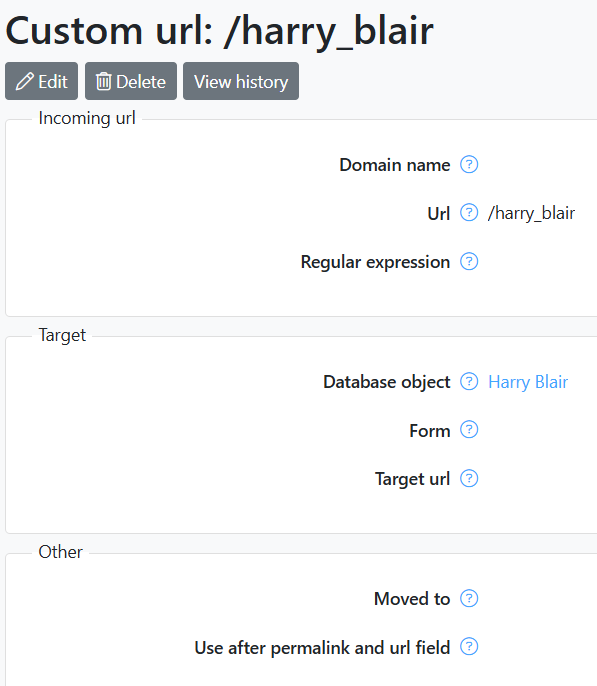Image resolution: width=597 pixels, height=686 pixels.
Task: Open the Harry Blair database object link
Action: (528, 382)
